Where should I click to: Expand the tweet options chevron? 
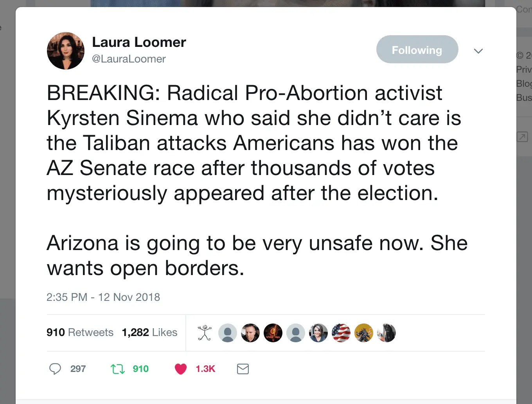point(478,51)
